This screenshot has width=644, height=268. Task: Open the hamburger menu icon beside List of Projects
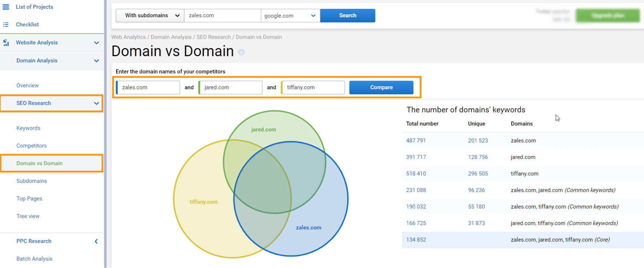[6, 7]
